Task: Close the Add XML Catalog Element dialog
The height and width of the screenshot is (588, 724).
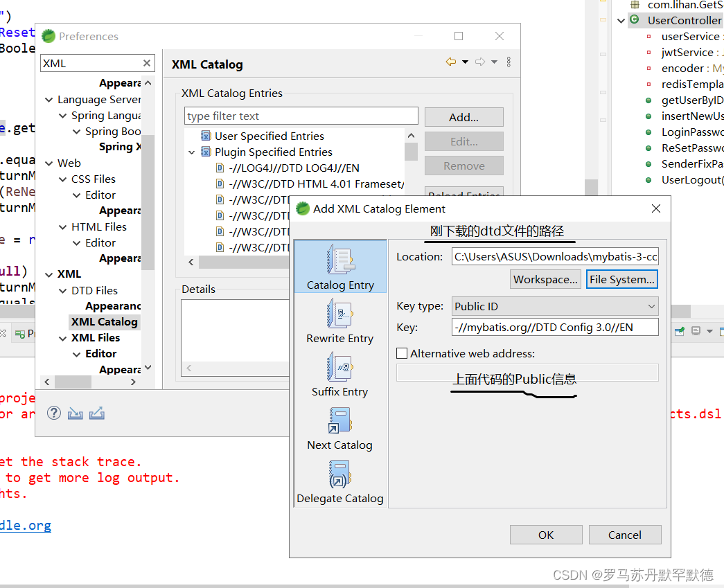Action: [x=655, y=208]
